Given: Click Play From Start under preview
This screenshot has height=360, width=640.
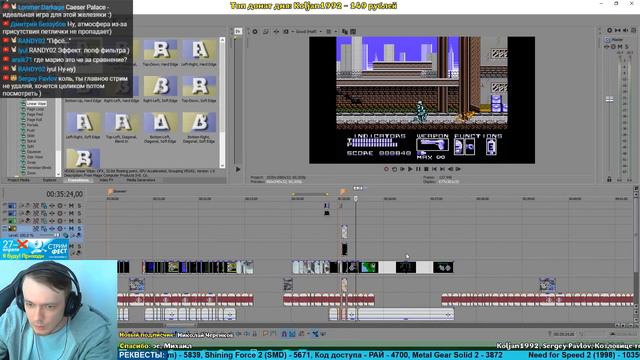Looking at the screenshot, I should 402,169.
